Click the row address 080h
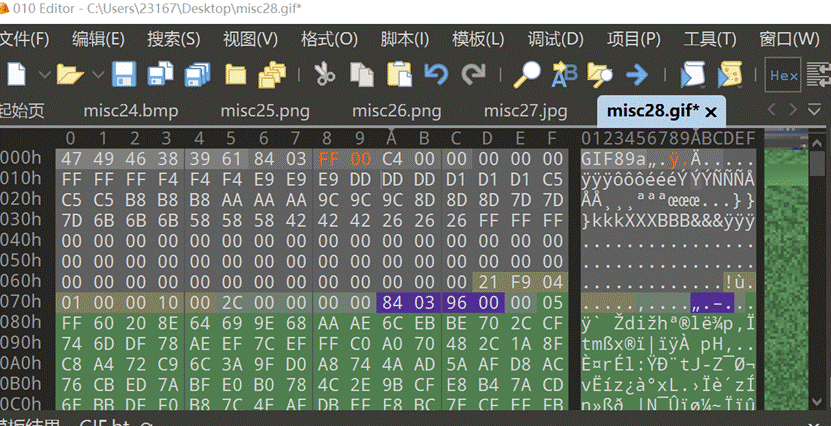 21,323
